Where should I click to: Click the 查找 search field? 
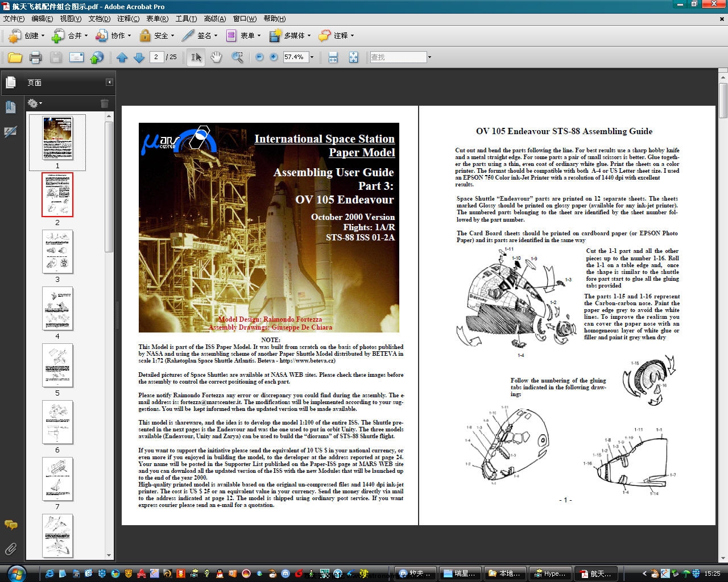(398, 57)
